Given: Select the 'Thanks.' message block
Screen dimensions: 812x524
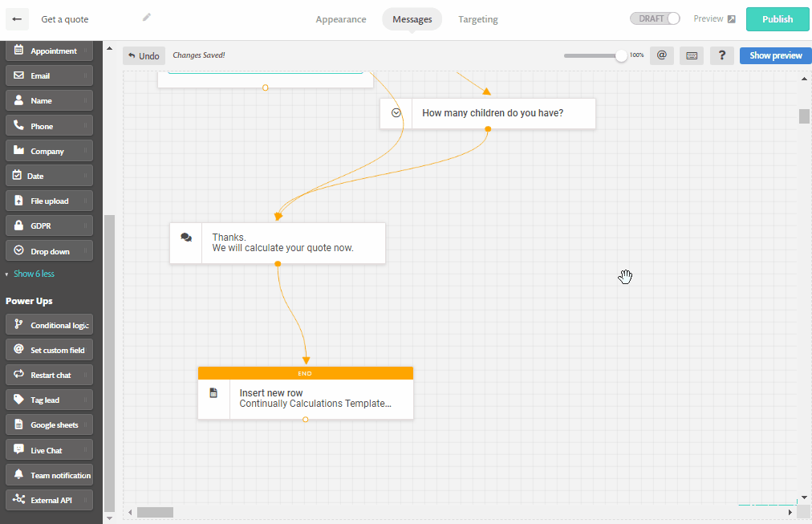Looking at the screenshot, I should tap(278, 243).
